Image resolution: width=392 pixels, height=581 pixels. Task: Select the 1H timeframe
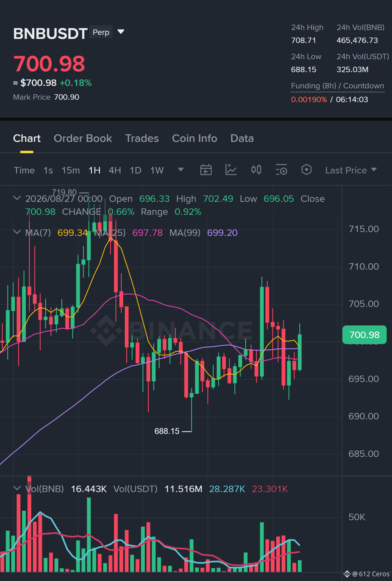click(94, 170)
